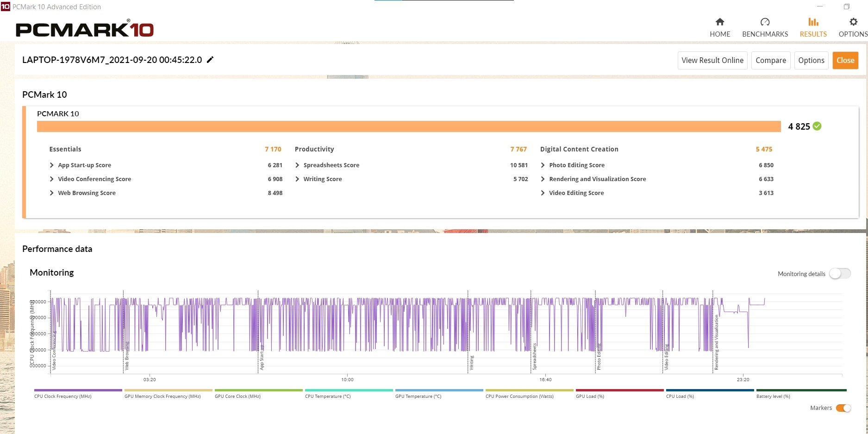Image resolution: width=868 pixels, height=434 pixels.
Task: Toggle CPU Clock Frequency legend series
Action: pyautogui.click(x=78, y=394)
